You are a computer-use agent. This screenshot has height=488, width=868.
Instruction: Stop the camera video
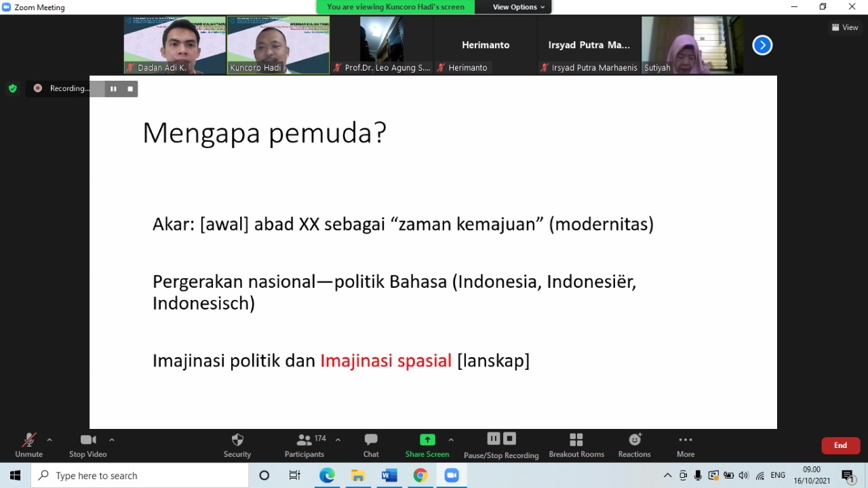(x=87, y=445)
